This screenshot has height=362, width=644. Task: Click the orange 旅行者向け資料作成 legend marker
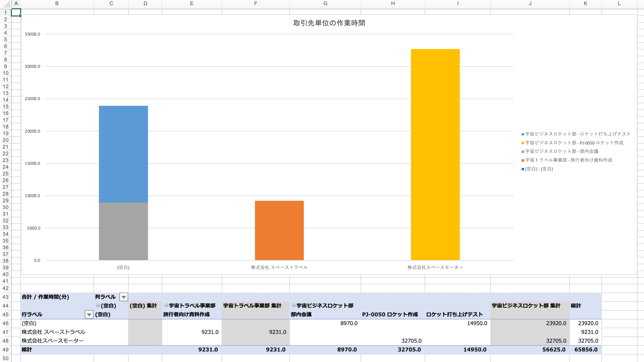point(523,160)
